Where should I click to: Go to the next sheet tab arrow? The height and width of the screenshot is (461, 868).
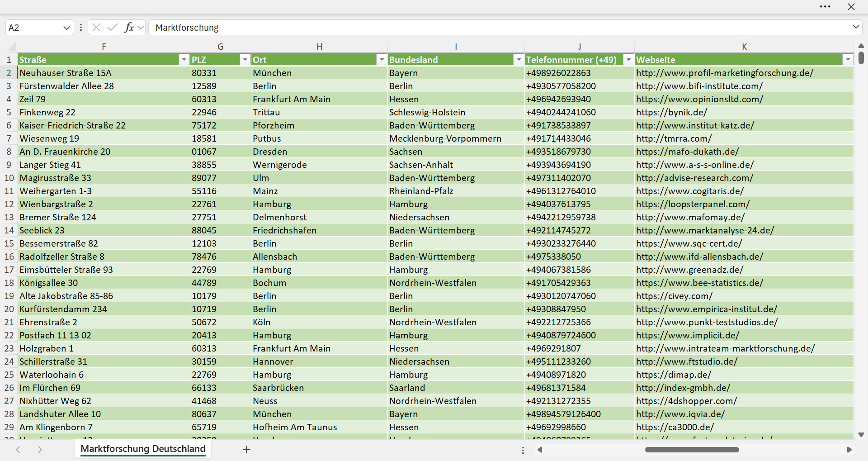click(40, 450)
